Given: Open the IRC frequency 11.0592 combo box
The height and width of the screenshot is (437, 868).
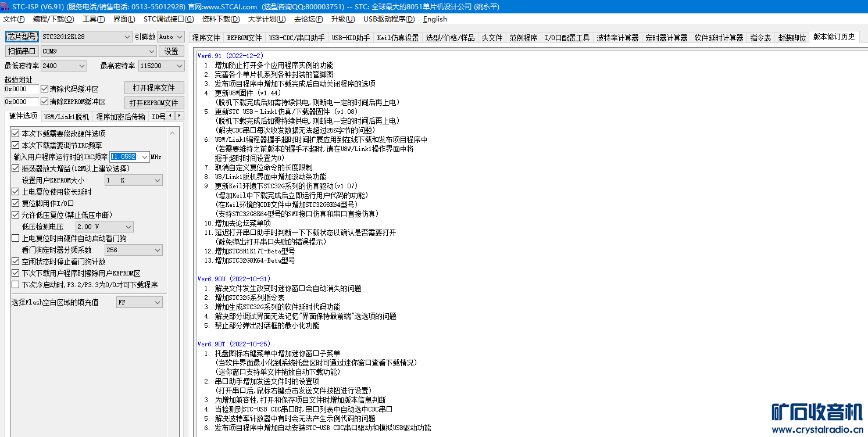Looking at the screenshot, I should (129, 157).
